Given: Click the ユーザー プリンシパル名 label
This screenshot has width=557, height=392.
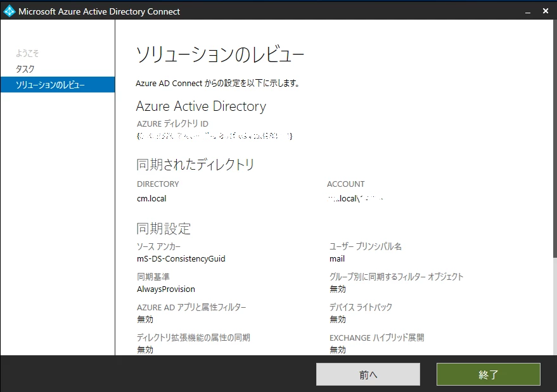Looking at the screenshot, I should 366,246.
